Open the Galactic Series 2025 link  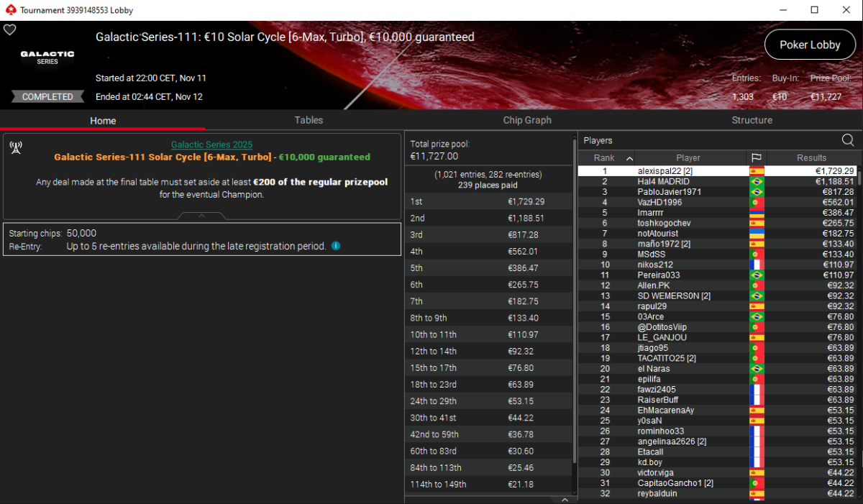[x=211, y=145]
